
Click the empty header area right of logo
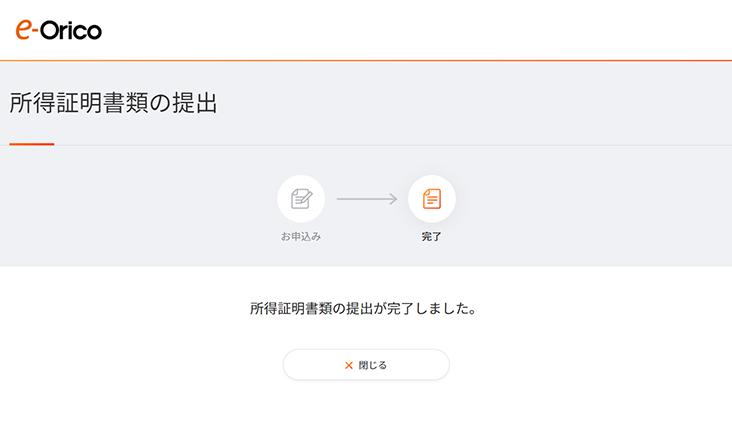(415, 30)
